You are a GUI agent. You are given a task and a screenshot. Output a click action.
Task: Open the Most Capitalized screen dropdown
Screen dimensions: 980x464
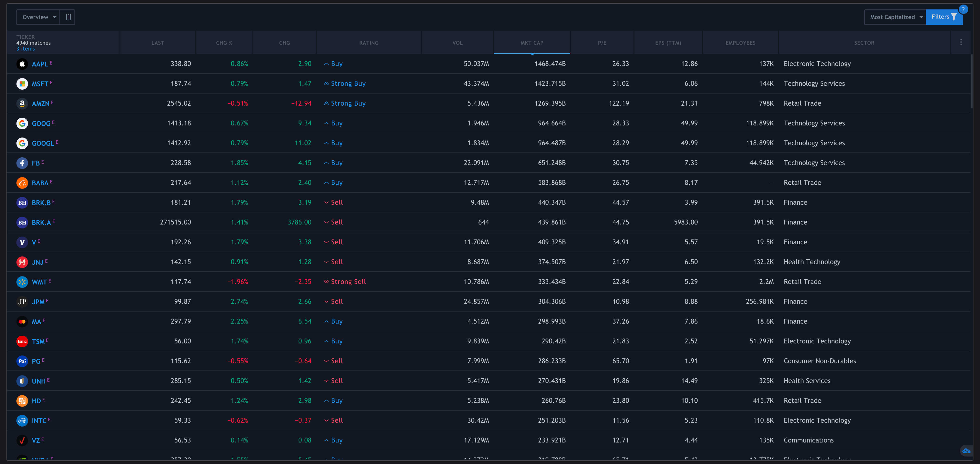(x=895, y=17)
